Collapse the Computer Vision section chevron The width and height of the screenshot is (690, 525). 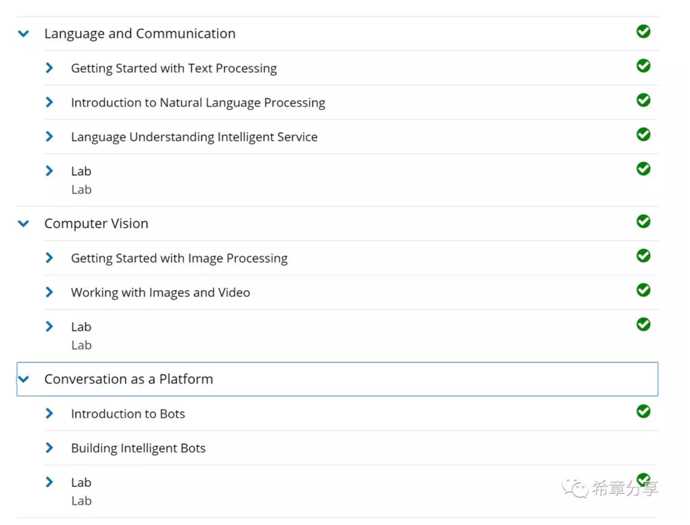click(24, 224)
